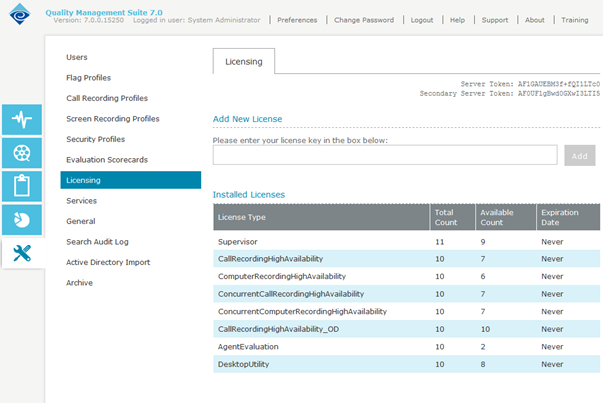Click DesktopUtility available count 8

coord(483,364)
